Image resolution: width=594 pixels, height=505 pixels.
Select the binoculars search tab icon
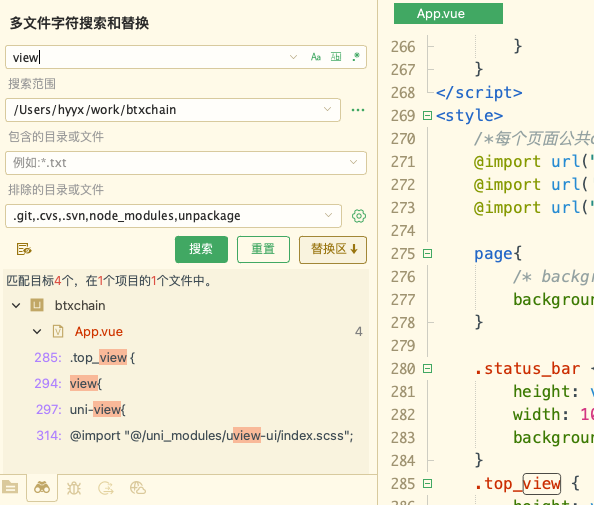(42, 488)
